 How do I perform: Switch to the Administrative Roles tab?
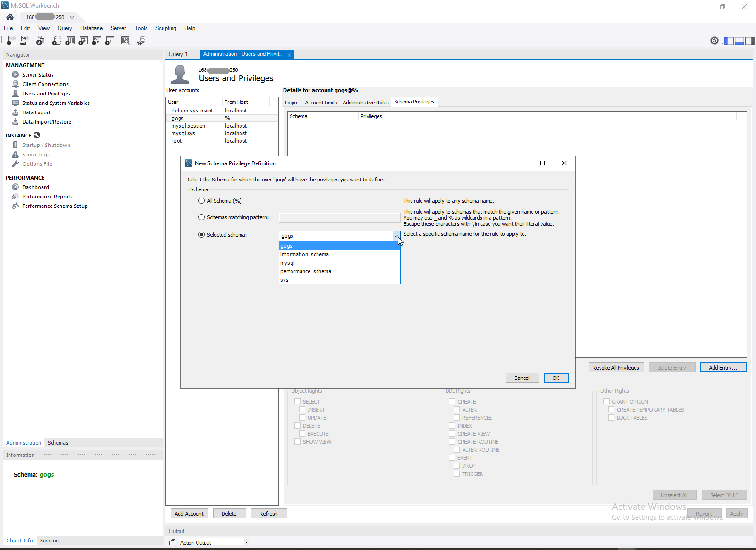(366, 103)
